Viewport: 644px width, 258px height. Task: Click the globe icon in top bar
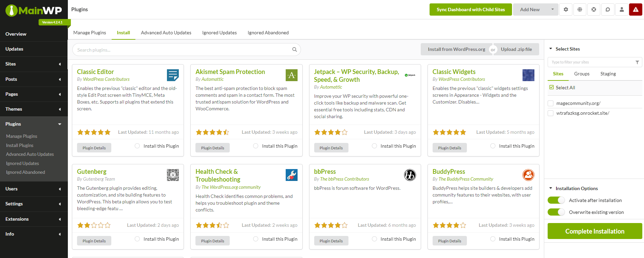coord(580,10)
